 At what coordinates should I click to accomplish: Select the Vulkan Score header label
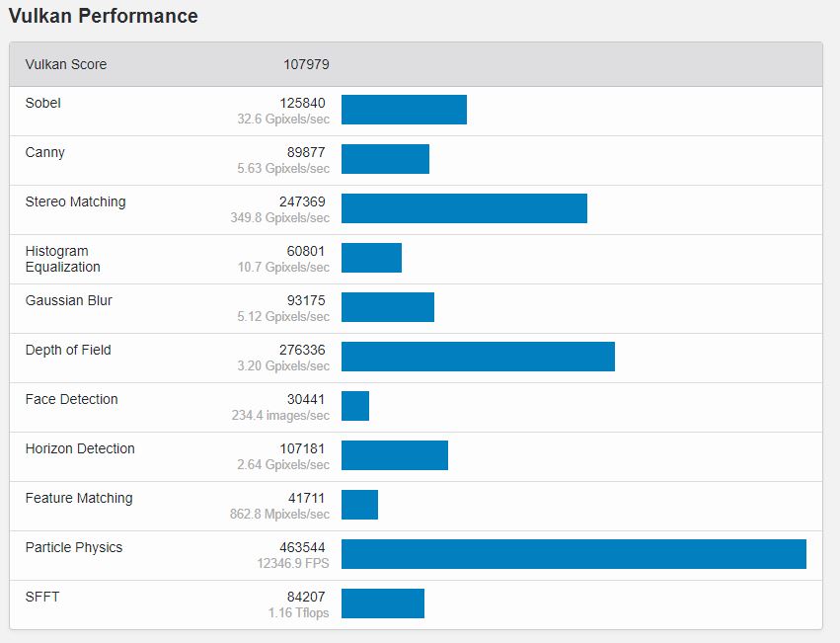66,64
